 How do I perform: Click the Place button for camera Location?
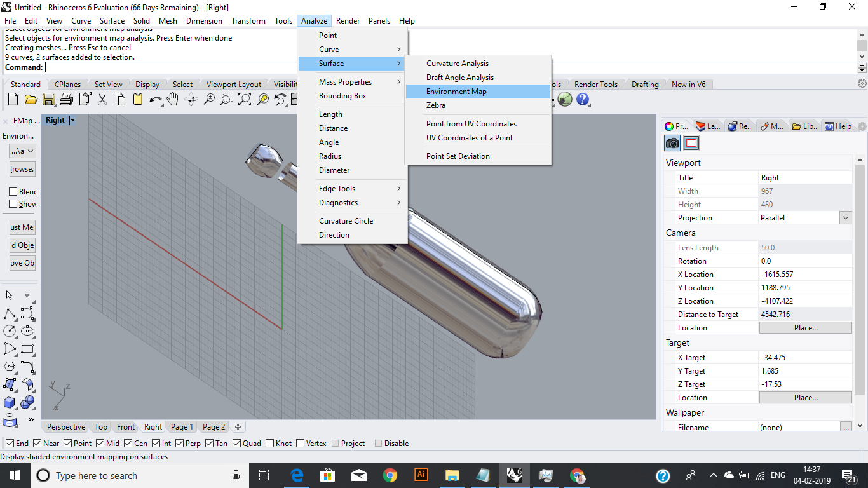(x=806, y=328)
